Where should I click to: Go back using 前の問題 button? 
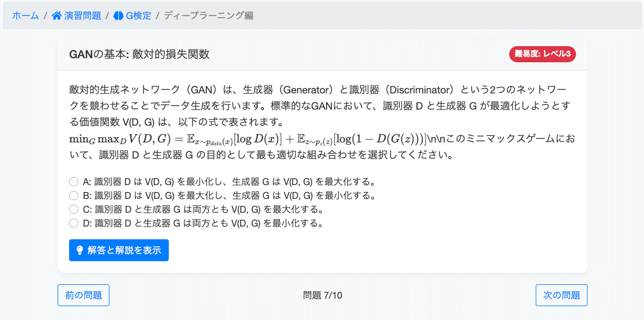[84, 295]
